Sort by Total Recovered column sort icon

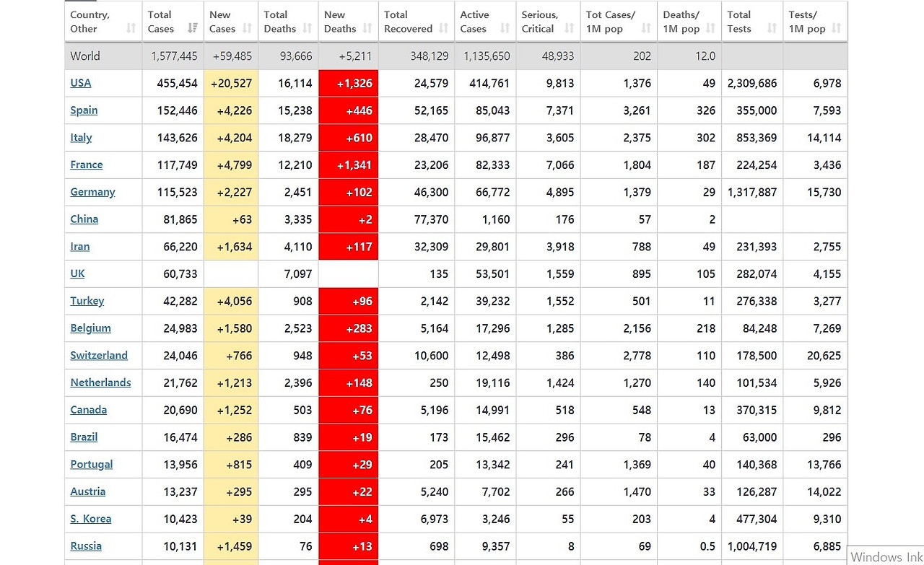click(443, 29)
